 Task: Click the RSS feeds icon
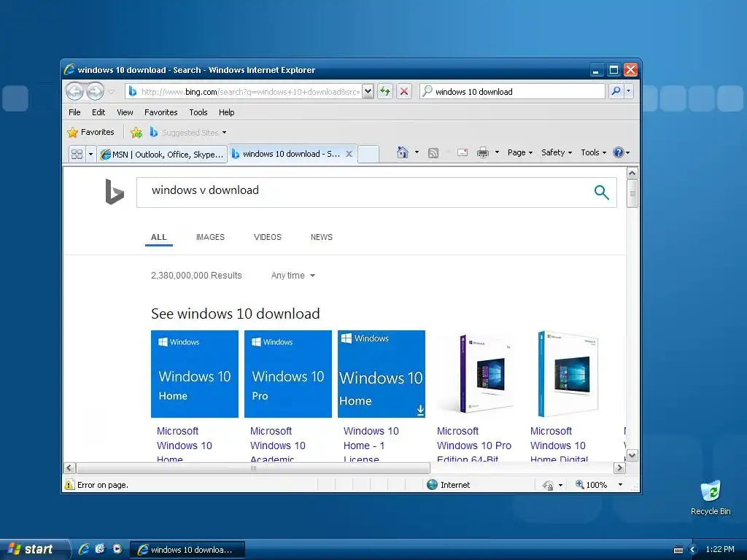pos(433,153)
